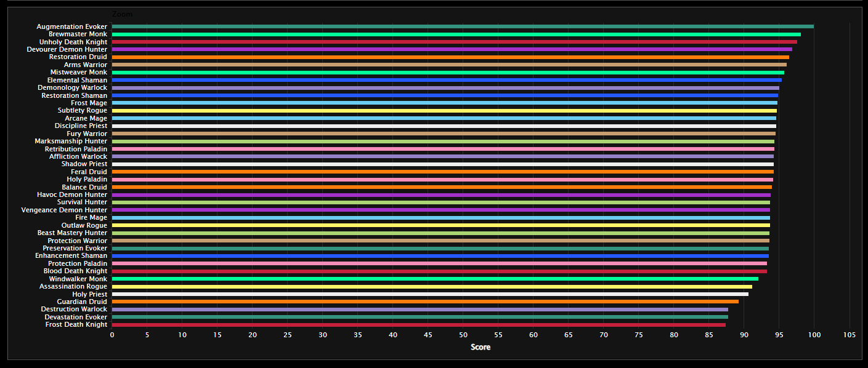Click the Balance Druid label
Screen dimensions: 868x368
coord(84,187)
